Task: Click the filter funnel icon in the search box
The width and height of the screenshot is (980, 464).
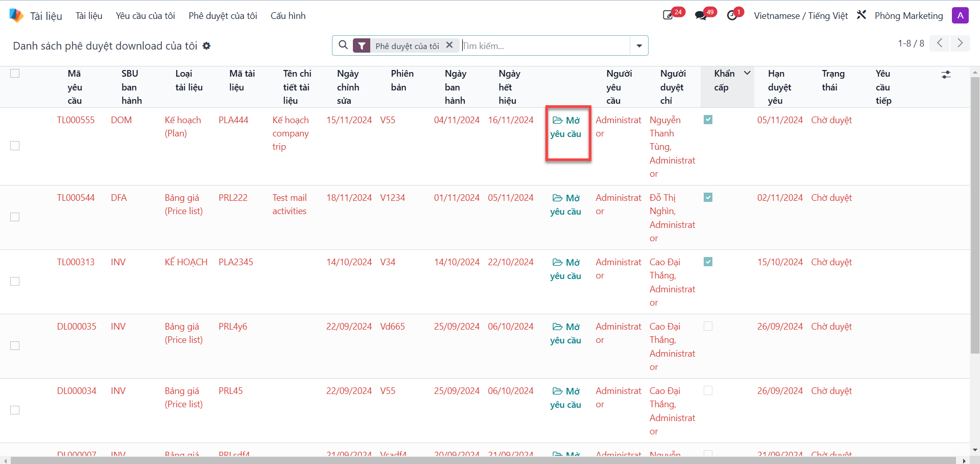Action: [362, 46]
